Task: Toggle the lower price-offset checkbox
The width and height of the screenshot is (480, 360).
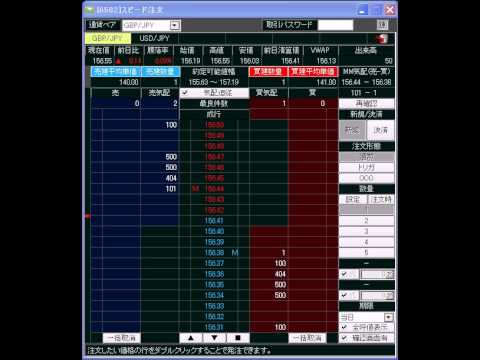Action: click(344, 295)
